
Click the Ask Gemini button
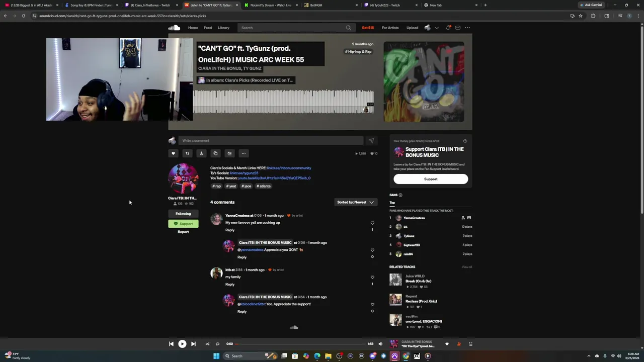point(591,5)
